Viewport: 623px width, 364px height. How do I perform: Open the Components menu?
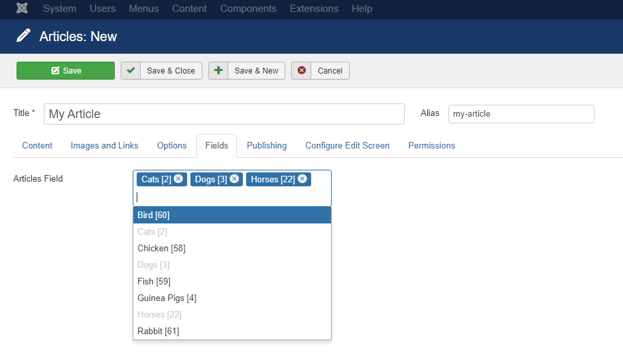pyautogui.click(x=248, y=9)
